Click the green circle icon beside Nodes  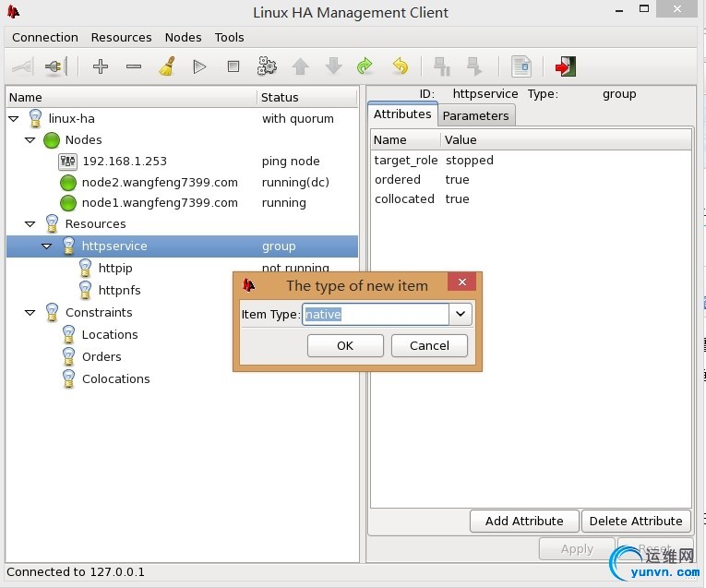point(52,140)
